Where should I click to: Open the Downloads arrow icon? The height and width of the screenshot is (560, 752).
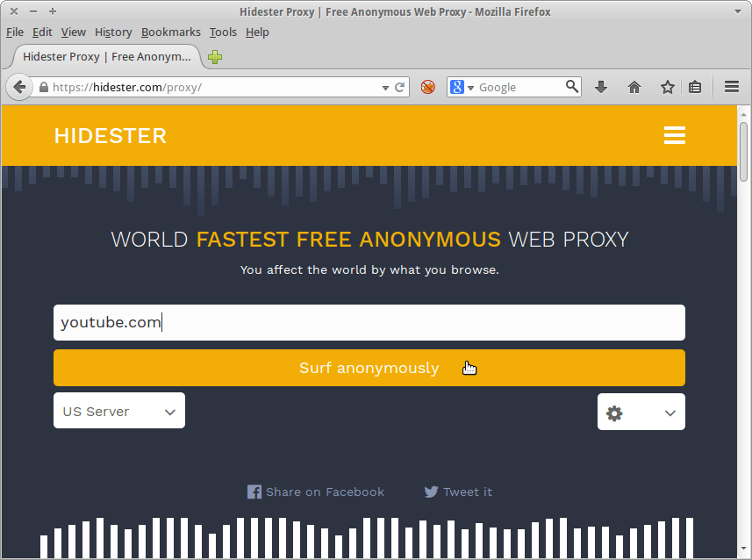(x=601, y=87)
